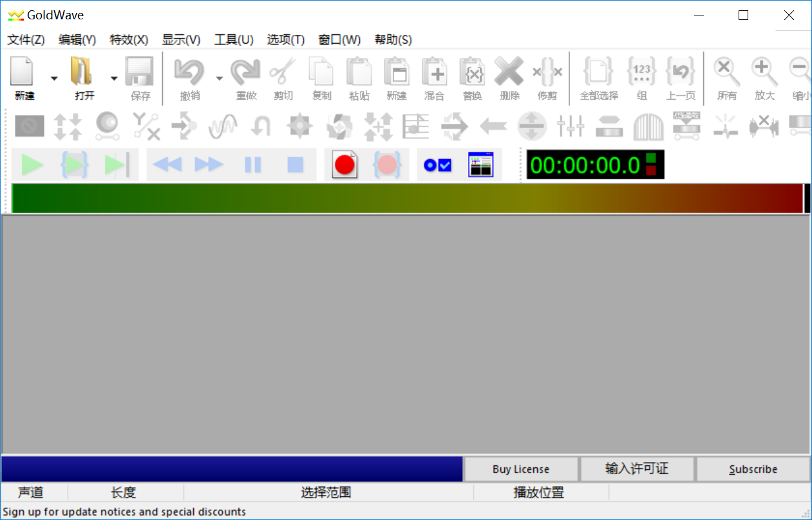Image resolution: width=812 pixels, height=520 pixels.
Task: Open the control properties icon with blue checkmark
Action: point(437,166)
